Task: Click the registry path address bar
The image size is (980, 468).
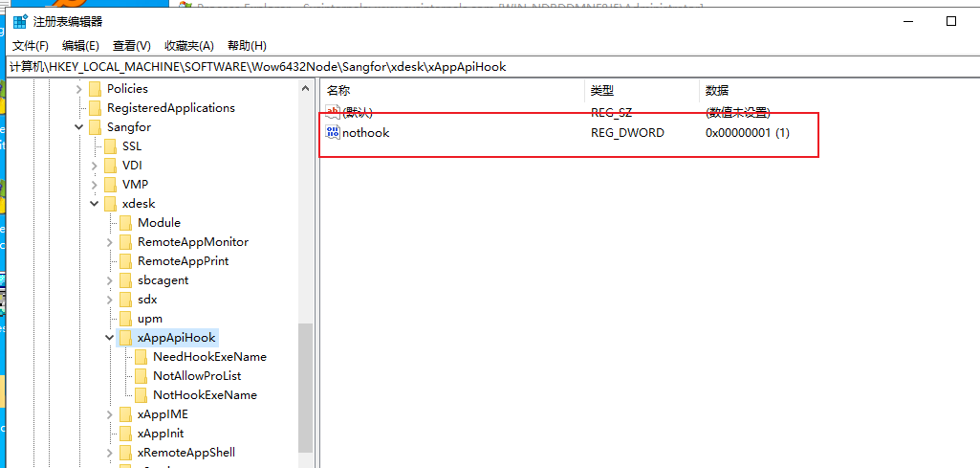Action: pyautogui.click(x=493, y=66)
